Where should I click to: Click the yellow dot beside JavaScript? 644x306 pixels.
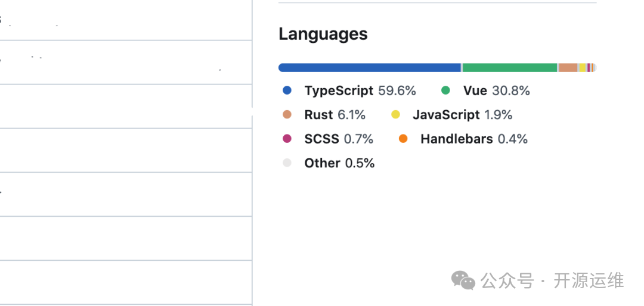395,115
